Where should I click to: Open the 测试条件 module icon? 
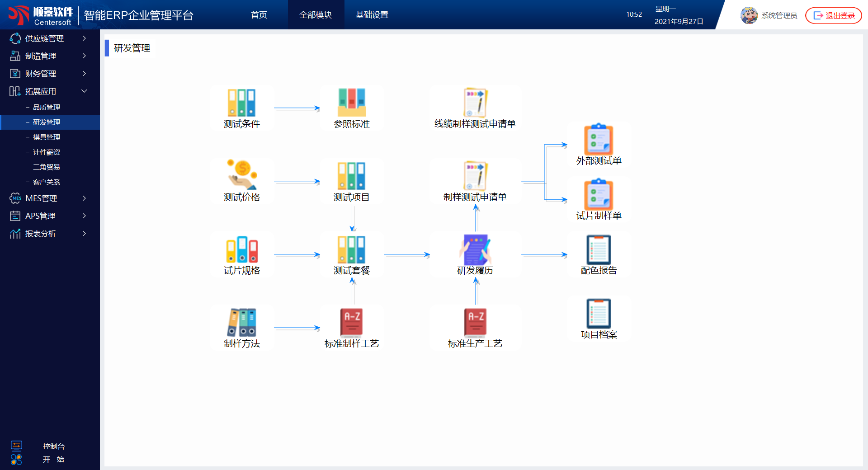241,103
